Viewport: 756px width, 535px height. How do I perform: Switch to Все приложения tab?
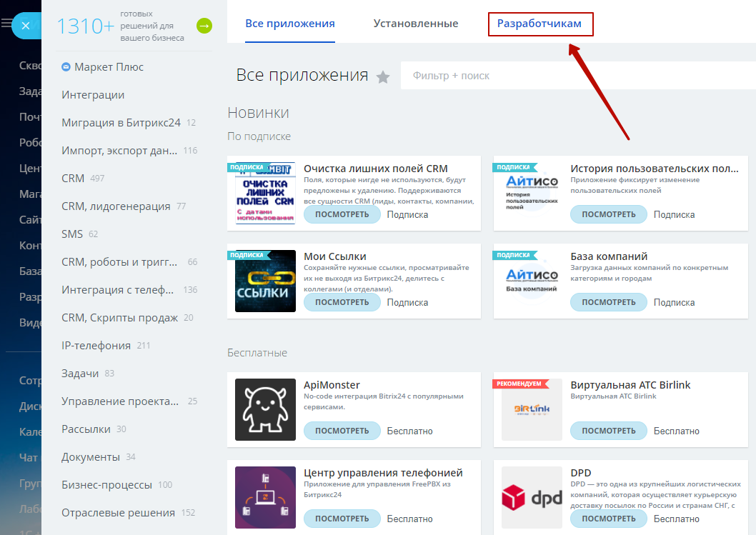pyautogui.click(x=290, y=24)
